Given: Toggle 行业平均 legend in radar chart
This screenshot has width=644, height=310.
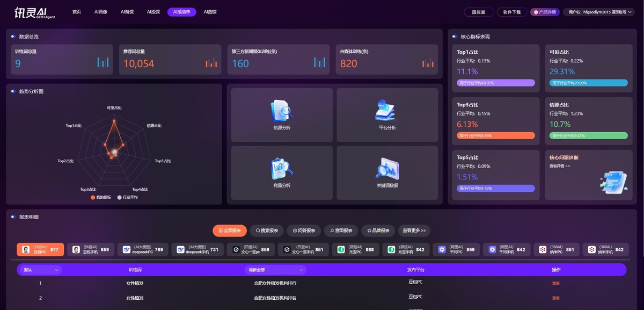Looking at the screenshot, I should 127,197.
